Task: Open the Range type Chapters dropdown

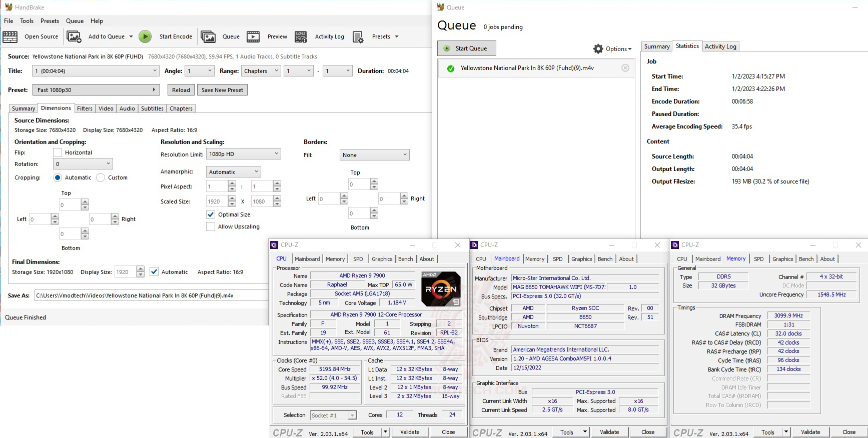Action: [x=261, y=71]
